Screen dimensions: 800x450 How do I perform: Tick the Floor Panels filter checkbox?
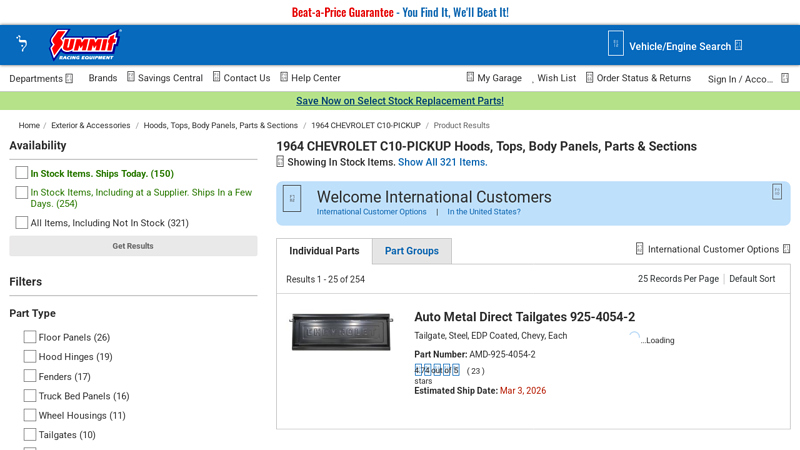30,337
